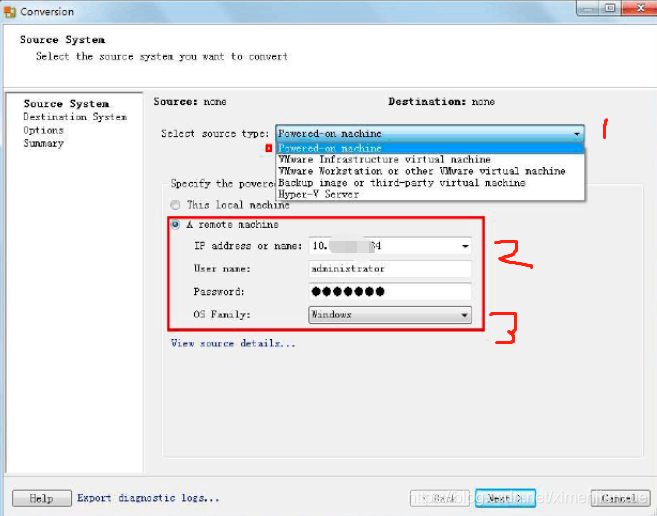Click the Cancel button
The width and height of the screenshot is (657, 516).
tap(620, 498)
